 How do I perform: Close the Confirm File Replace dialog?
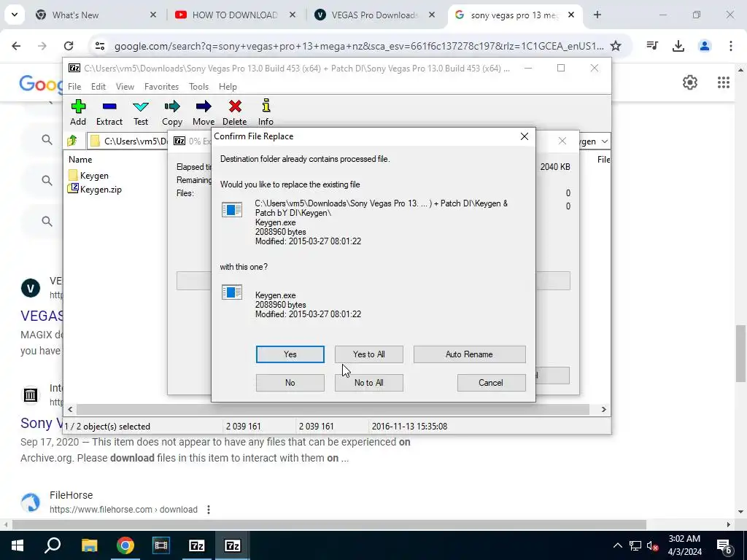(524, 136)
